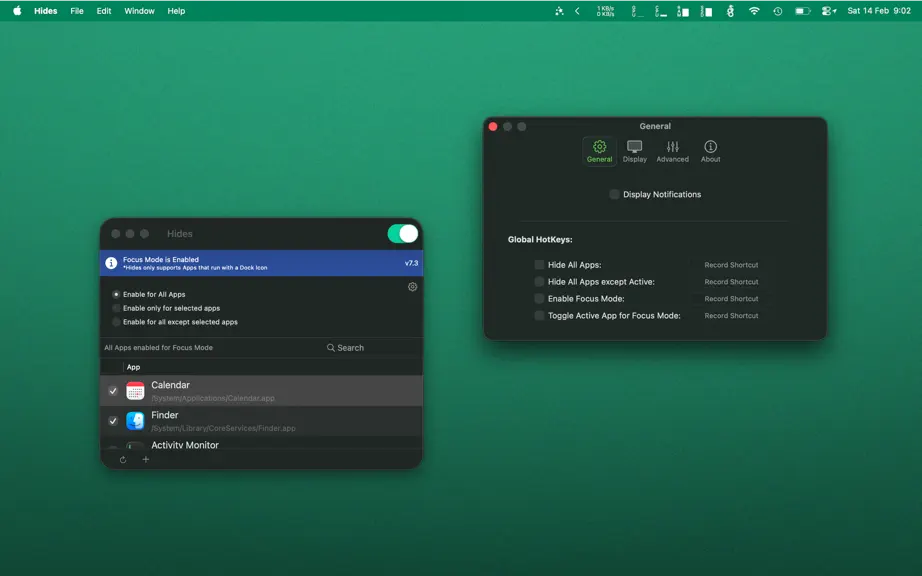Tick Hide All Apps except Active checkbox
Viewport: 922px width, 576px height.
[x=539, y=282]
